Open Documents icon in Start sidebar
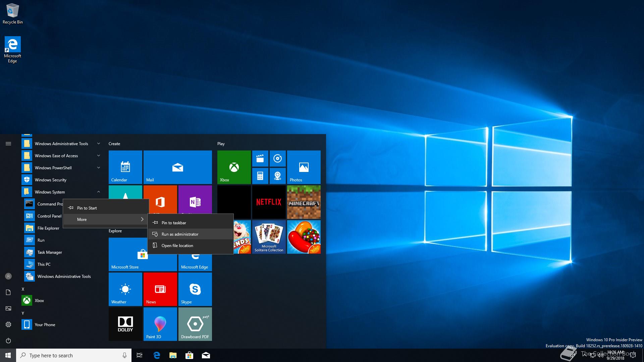Viewport: 644px width, 362px height. [8, 292]
